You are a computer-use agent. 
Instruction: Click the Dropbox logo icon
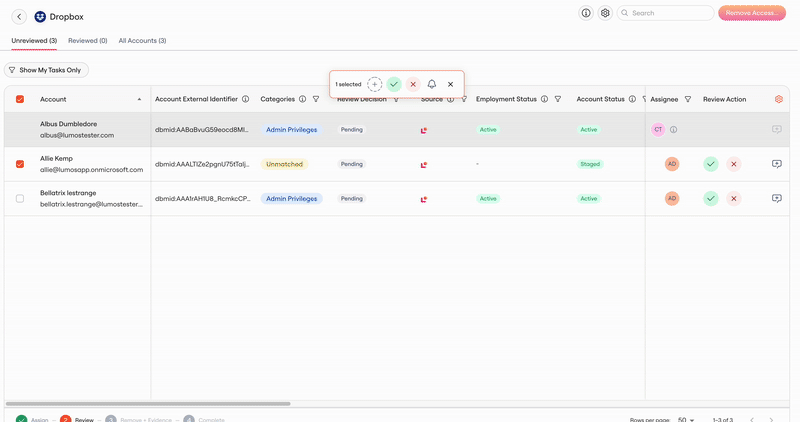[40, 17]
